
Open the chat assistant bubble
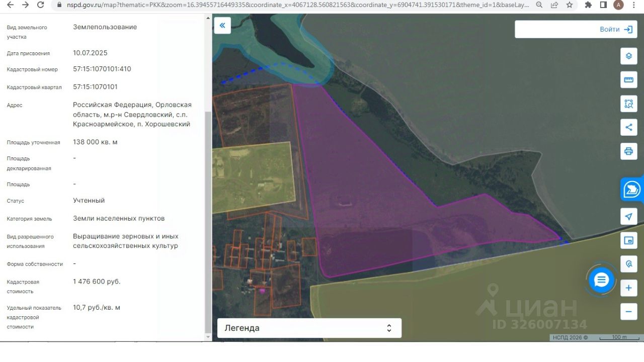click(x=602, y=280)
